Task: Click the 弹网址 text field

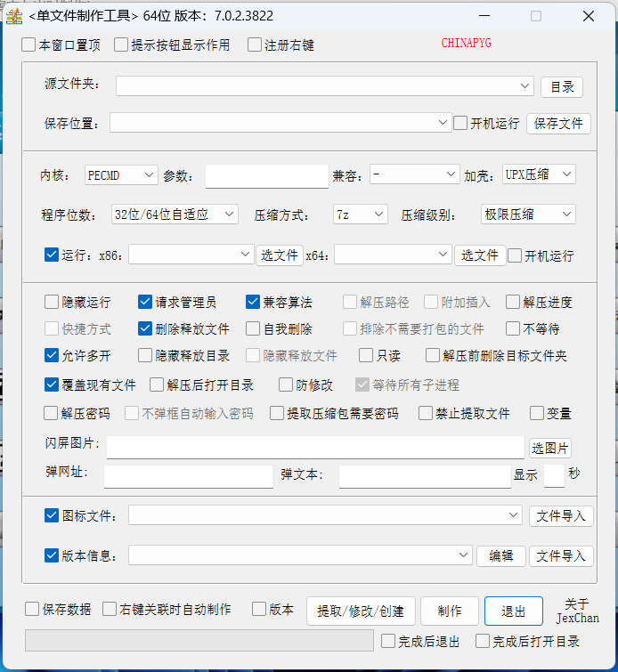Action: tap(188, 476)
